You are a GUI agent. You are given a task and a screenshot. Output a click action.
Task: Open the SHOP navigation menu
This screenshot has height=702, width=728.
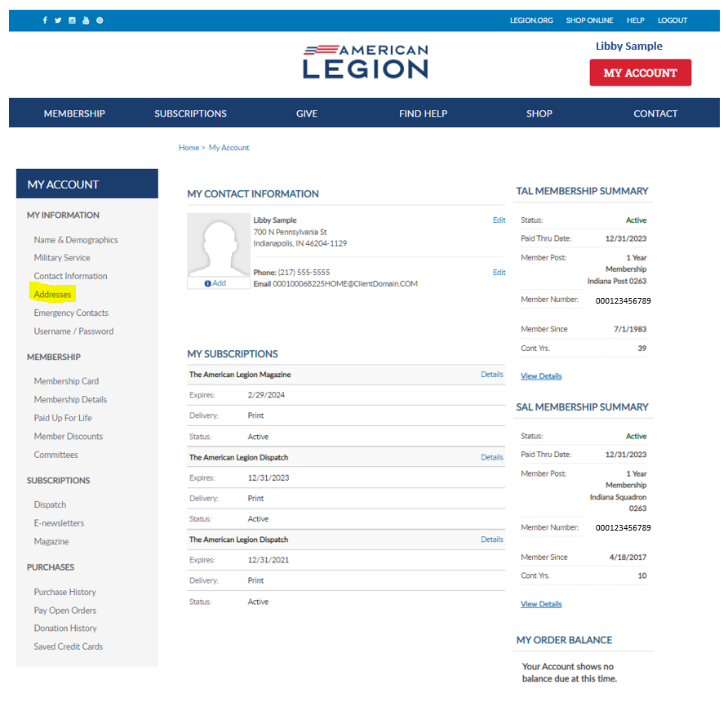(x=539, y=113)
